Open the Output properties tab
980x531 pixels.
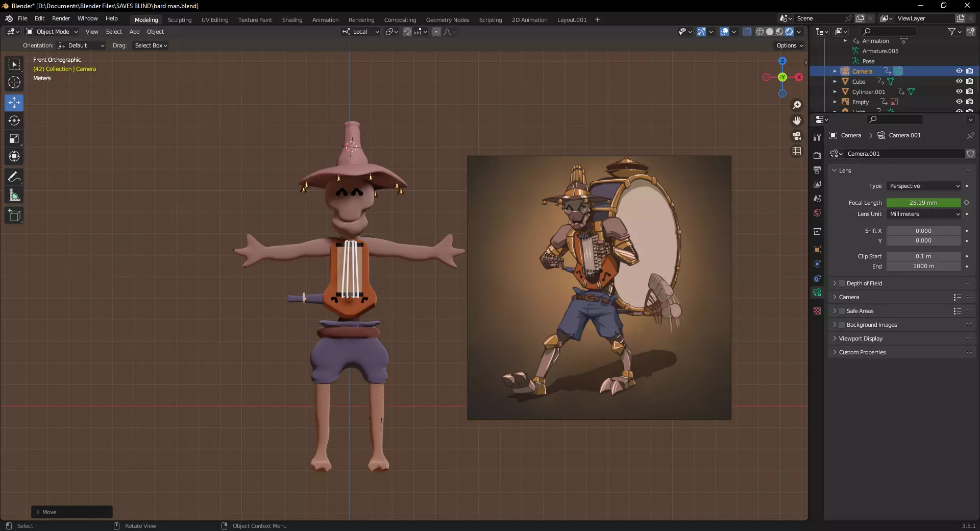(817, 170)
